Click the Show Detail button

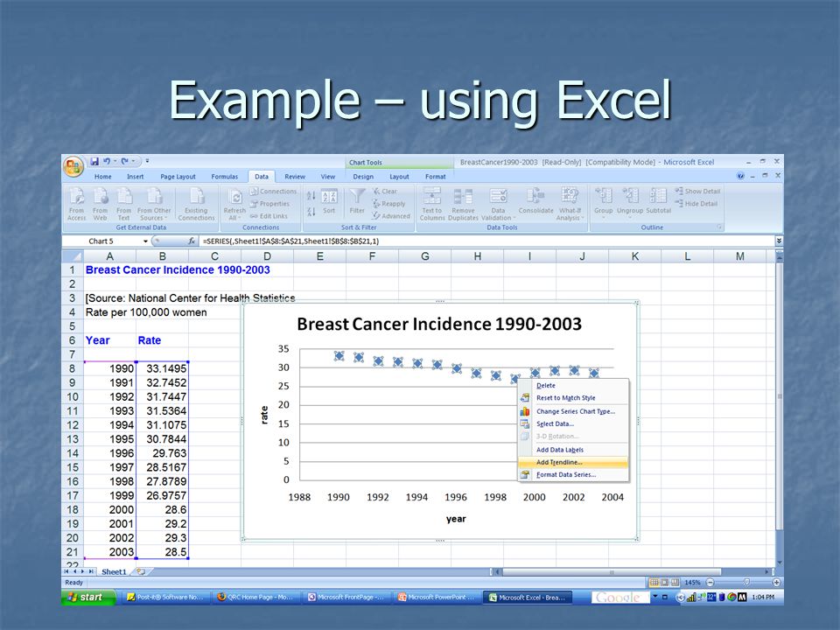[x=697, y=192]
